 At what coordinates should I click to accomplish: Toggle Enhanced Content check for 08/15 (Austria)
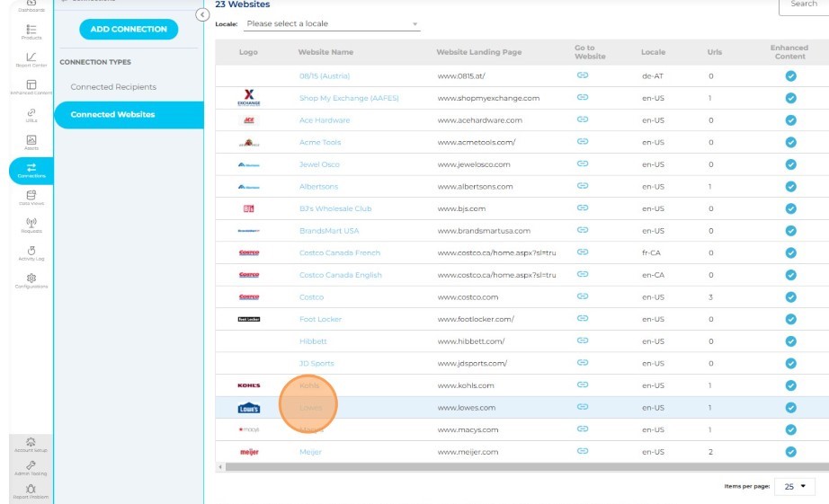pyautogui.click(x=790, y=76)
